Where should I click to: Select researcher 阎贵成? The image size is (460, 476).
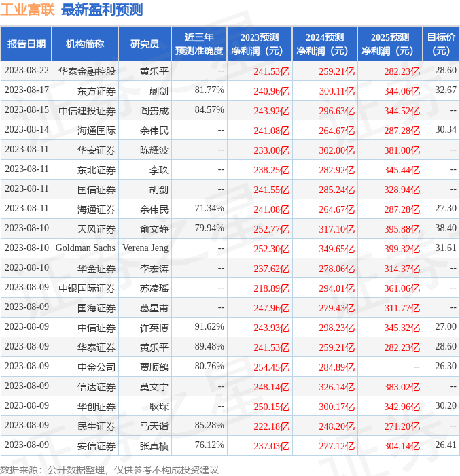pos(154,111)
